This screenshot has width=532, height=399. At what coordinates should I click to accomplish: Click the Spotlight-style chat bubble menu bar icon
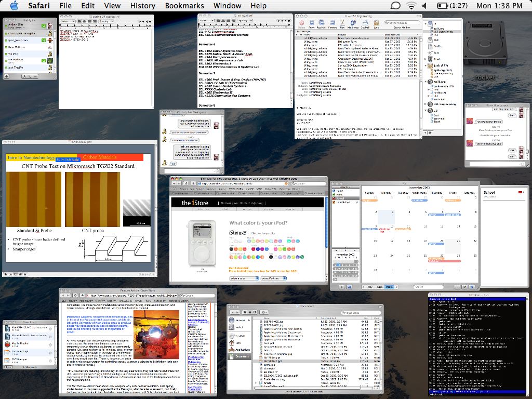pyautogui.click(x=395, y=6)
